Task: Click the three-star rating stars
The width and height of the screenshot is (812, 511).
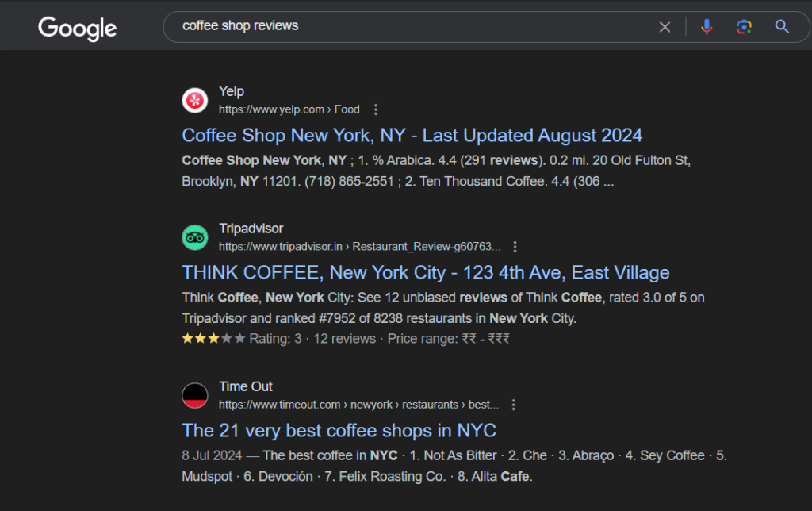Action: click(213, 339)
